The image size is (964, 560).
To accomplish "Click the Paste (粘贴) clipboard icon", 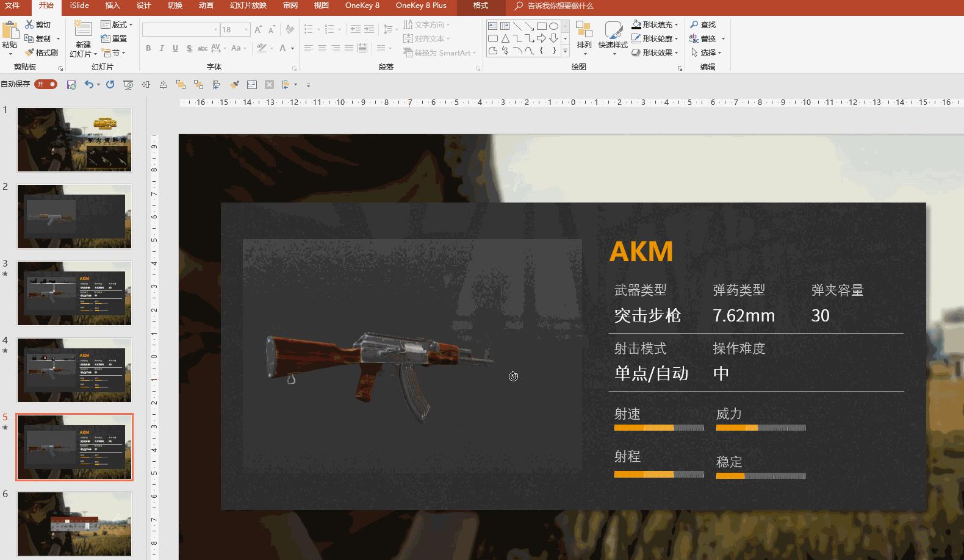I will coord(10,31).
